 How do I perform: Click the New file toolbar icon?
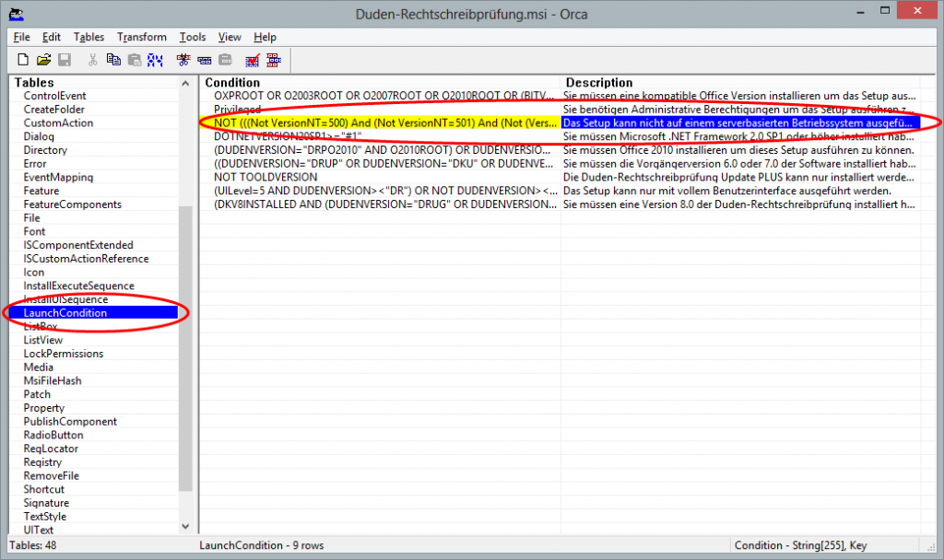pos(23,60)
